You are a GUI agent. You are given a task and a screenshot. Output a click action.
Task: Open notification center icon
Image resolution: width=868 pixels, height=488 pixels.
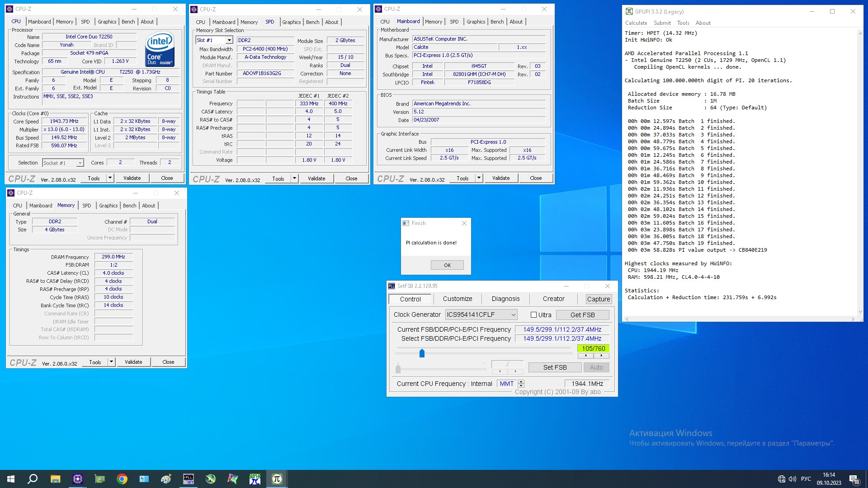coord(854,479)
